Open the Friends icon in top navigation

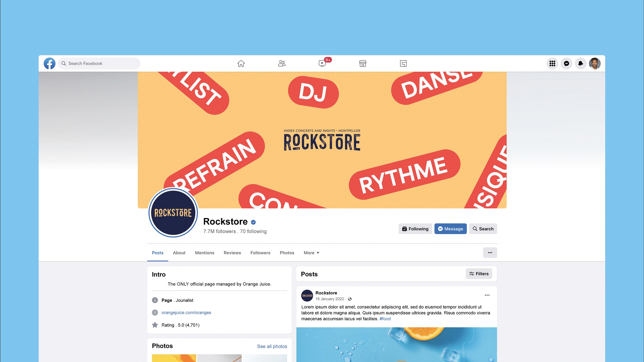(x=282, y=63)
